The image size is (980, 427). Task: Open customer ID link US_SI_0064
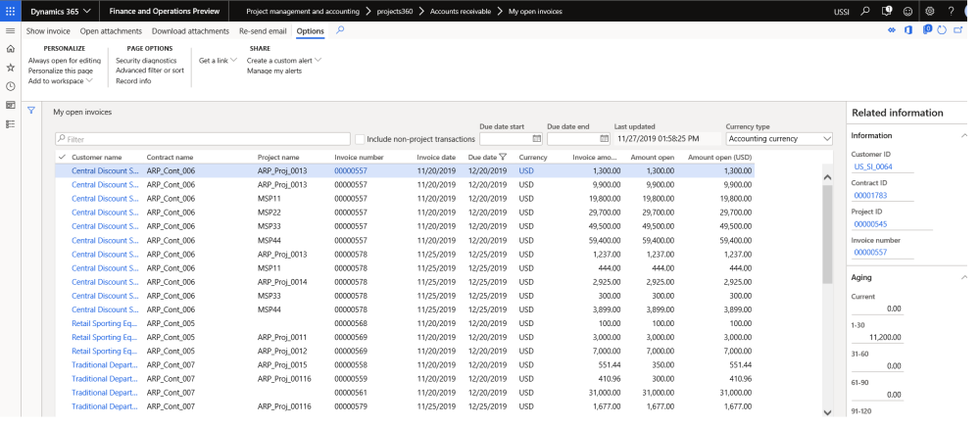pos(872,166)
